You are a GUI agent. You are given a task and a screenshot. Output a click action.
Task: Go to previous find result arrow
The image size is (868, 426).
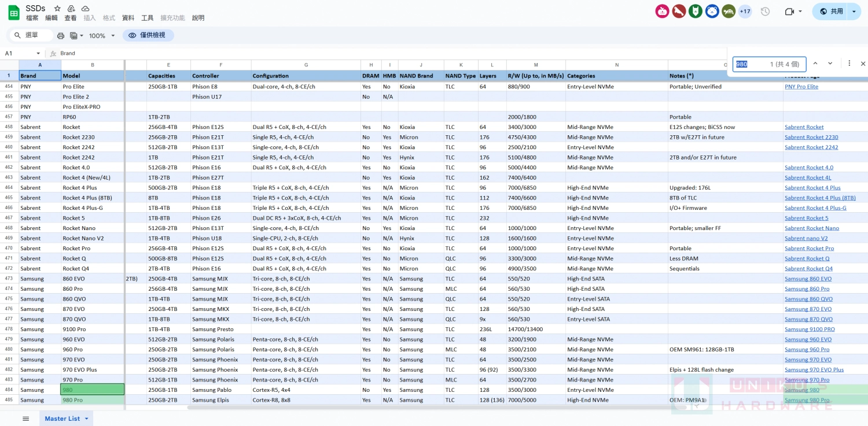tap(815, 64)
